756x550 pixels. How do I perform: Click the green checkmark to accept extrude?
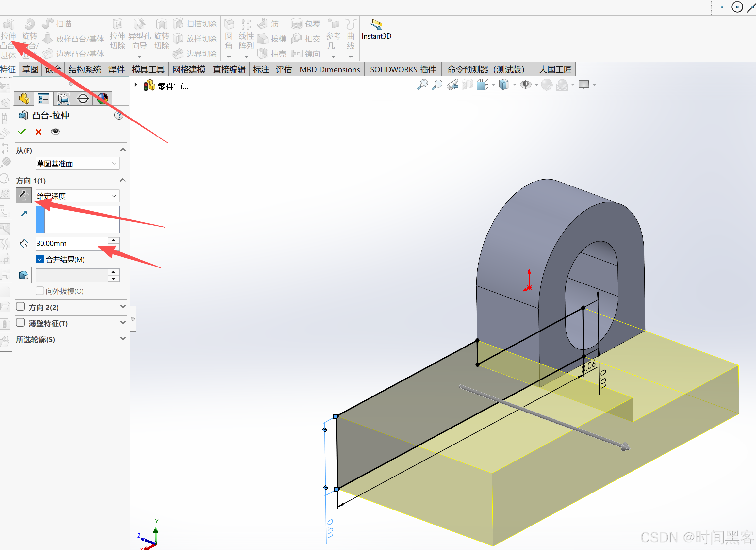pos(22,132)
